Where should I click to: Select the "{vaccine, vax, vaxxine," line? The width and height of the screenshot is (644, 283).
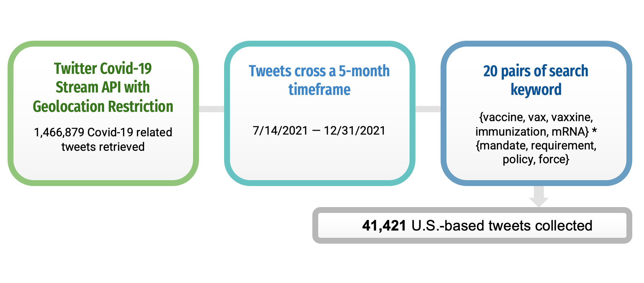[x=536, y=117]
